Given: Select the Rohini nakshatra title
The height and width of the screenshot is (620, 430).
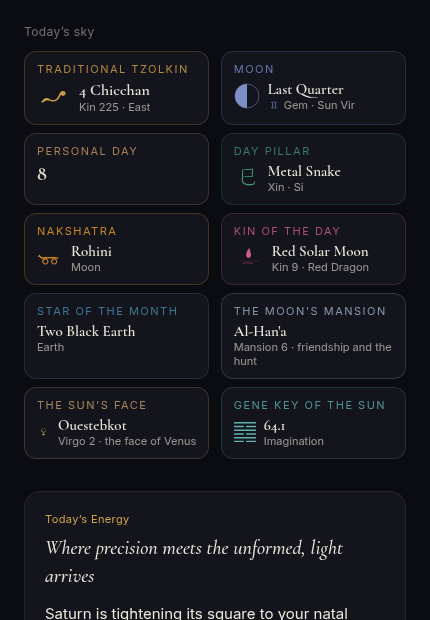Looking at the screenshot, I should point(91,251).
